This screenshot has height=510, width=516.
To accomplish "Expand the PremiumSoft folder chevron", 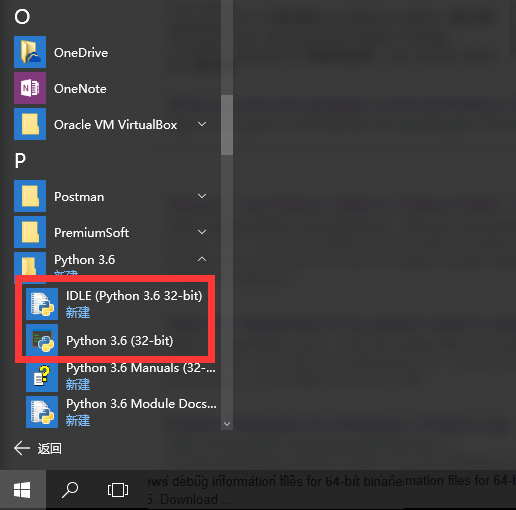I will click(x=202, y=232).
